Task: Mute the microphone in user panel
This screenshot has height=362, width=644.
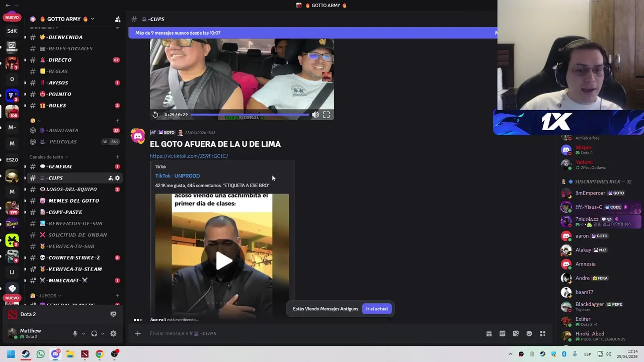Action: pyautogui.click(x=75, y=333)
